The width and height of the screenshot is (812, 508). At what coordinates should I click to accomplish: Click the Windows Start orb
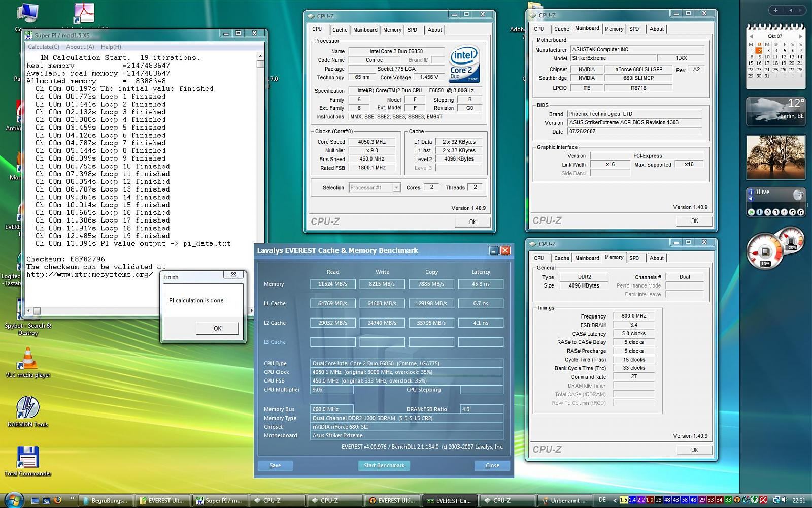click(14, 500)
